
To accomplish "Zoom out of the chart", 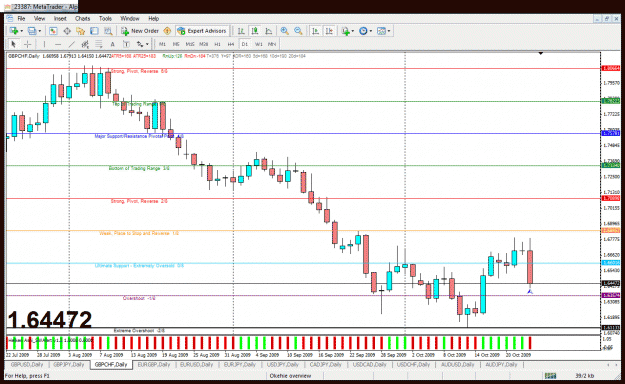I will [298, 31].
